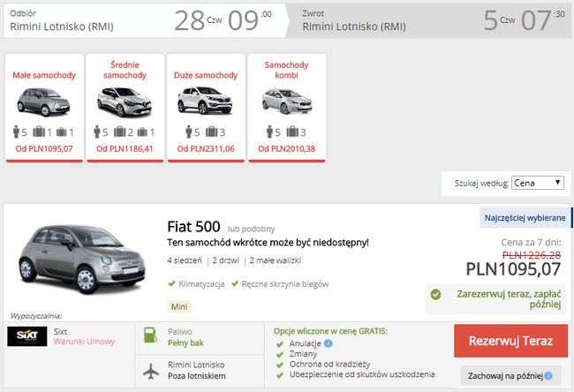Screen dimensions: 574x392
Task: Click the Renault thumbnail in Średnie samochody
Action: [x=125, y=102]
